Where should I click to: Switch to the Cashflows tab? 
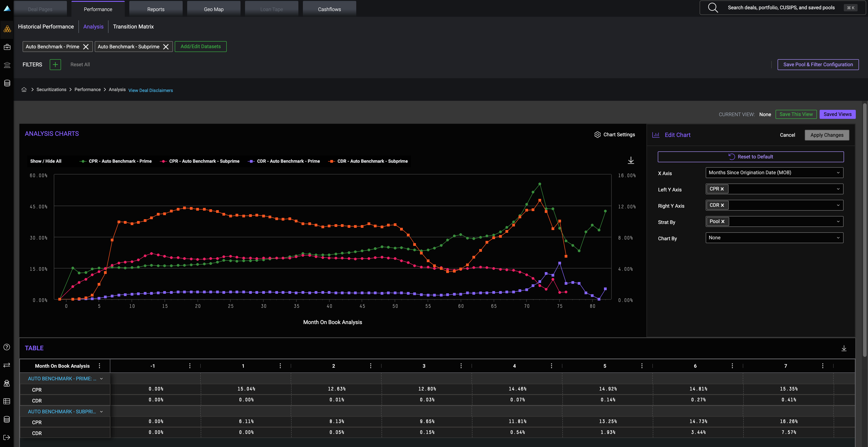329,9
